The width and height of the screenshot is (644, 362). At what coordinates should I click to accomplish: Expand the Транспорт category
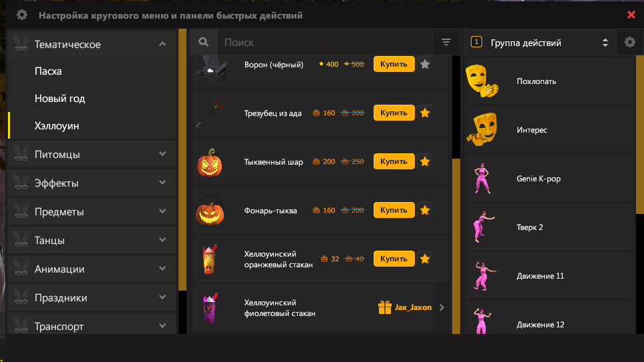[x=162, y=326]
